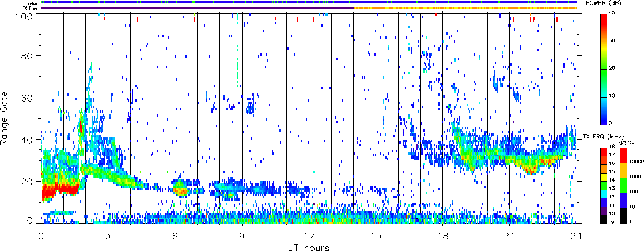Image resolution: width=644 pixels, height=251 pixels.
Task: Select the x-axis tick label 9
Action: [242, 236]
